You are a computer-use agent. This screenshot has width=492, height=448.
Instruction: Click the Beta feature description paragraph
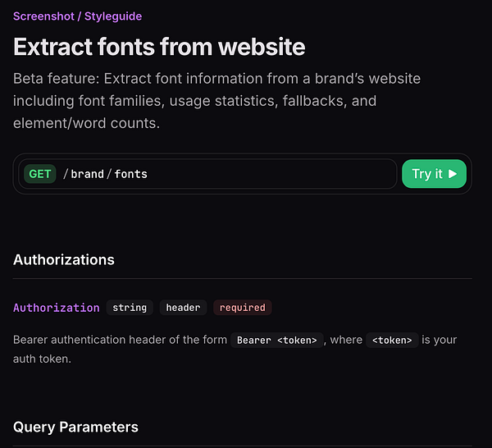(216, 101)
